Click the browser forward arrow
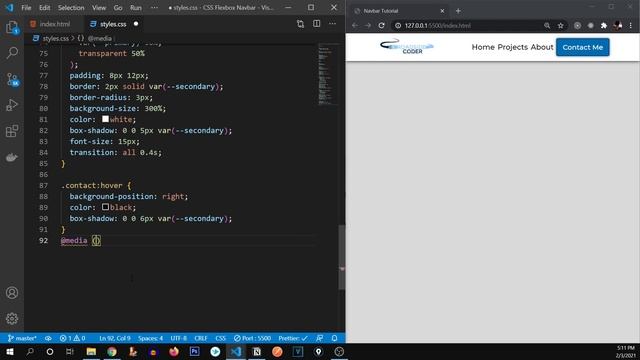Screen dimensions: 640x360 (368, 25)
